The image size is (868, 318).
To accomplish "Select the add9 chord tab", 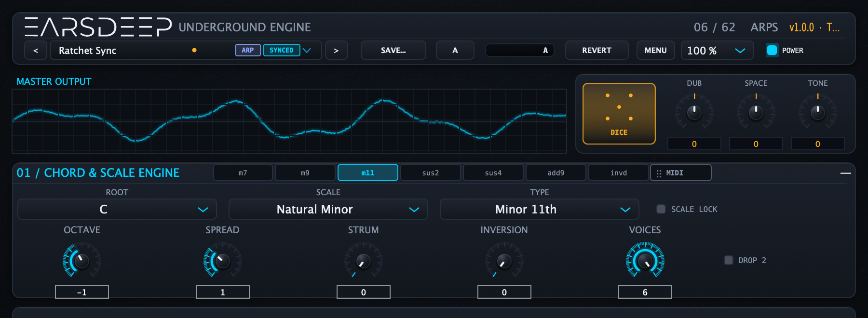I will [x=556, y=172].
